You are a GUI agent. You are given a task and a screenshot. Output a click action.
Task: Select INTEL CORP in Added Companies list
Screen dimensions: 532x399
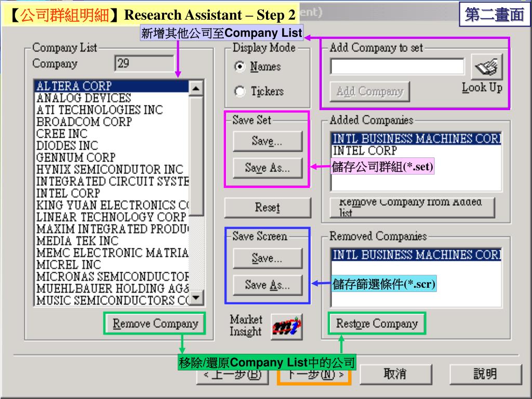pos(416,150)
